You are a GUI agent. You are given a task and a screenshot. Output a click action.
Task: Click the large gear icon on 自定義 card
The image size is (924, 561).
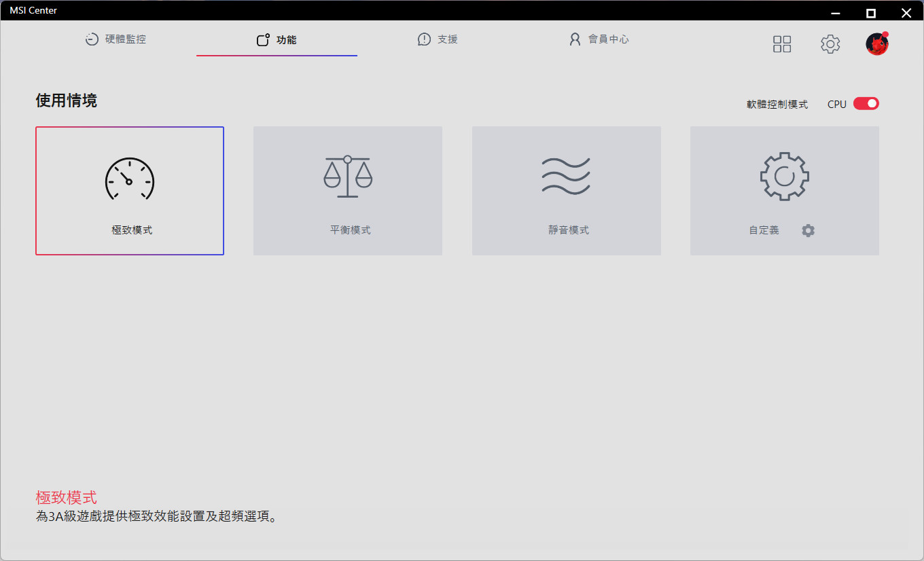click(x=784, y=177)
